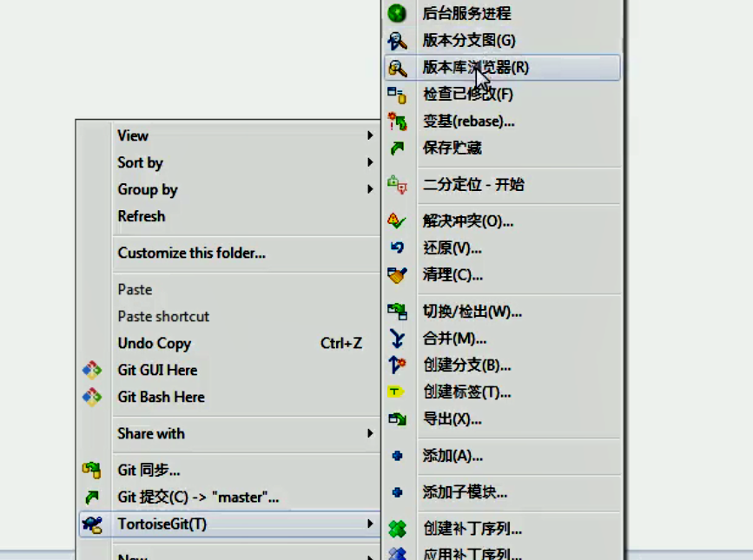The image size is (753, 560).
Task: Choose Git 同步... menu entry
Action: coord(229,470)
